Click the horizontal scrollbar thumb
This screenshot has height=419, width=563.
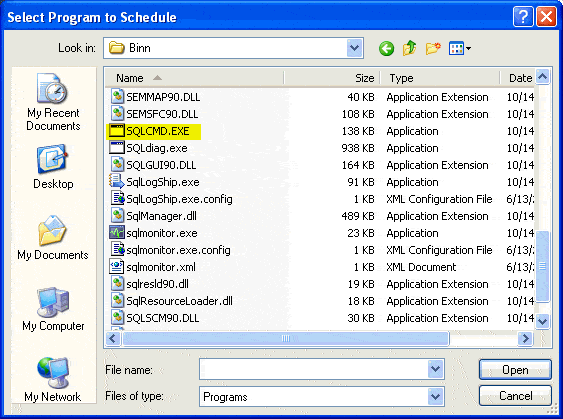coord(285,338)
